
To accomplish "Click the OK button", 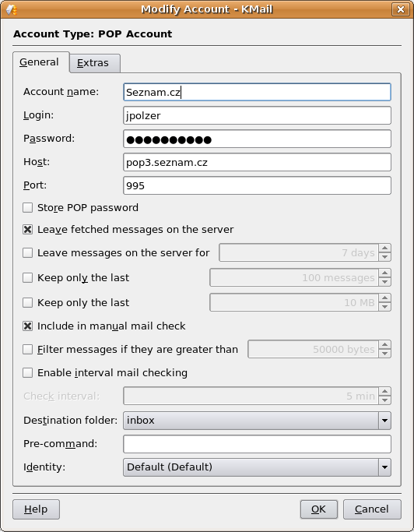I will [x=319, y=509].
